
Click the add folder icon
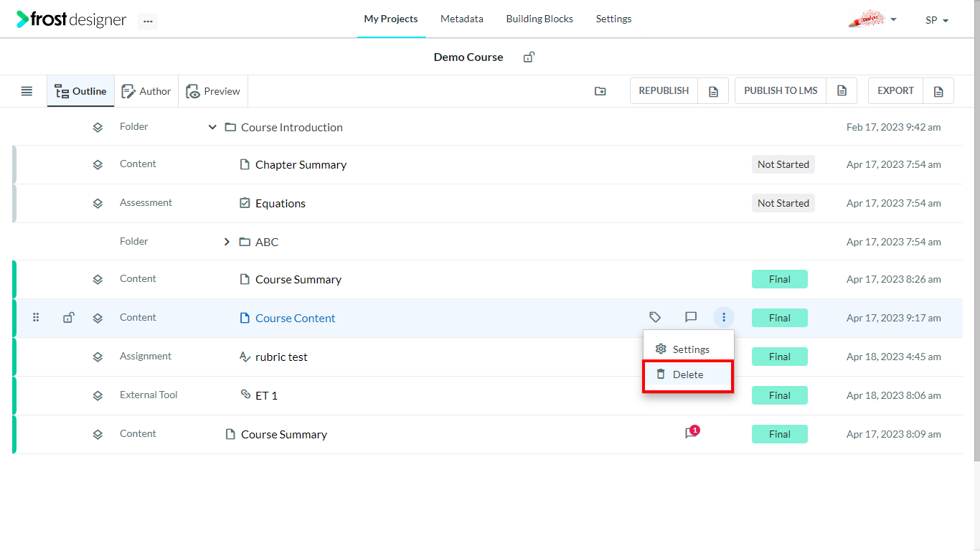(x=600, y=91)
